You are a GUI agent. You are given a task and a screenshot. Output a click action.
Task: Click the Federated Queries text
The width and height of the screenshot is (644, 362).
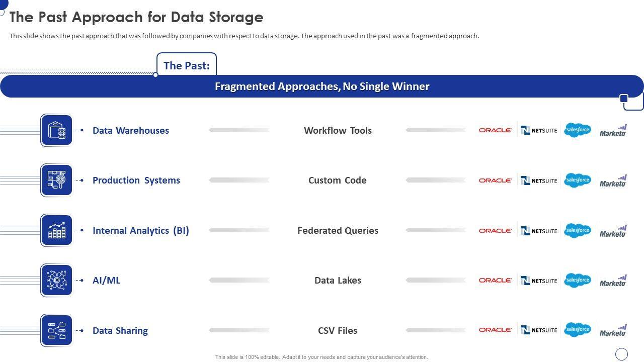338,230
